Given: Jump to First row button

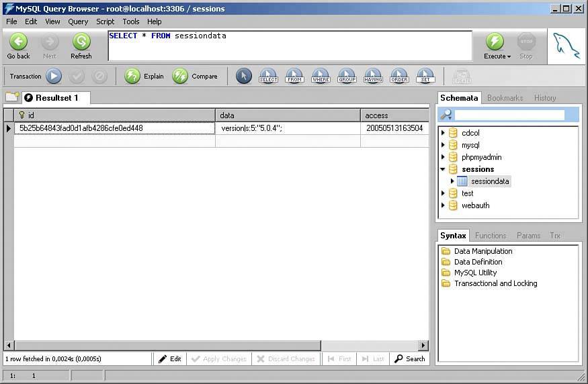Looking at the screenshot, I should tap(339, 359).
